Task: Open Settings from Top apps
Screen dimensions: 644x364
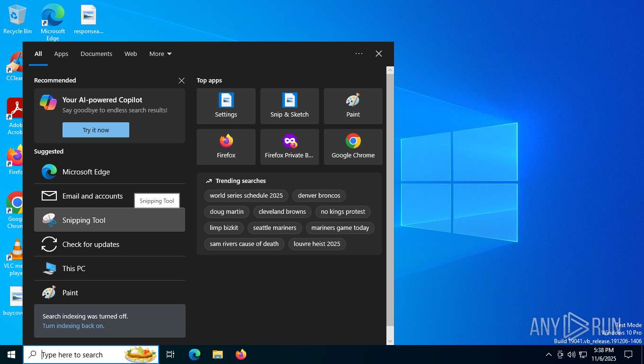Action: pos(226,106)
